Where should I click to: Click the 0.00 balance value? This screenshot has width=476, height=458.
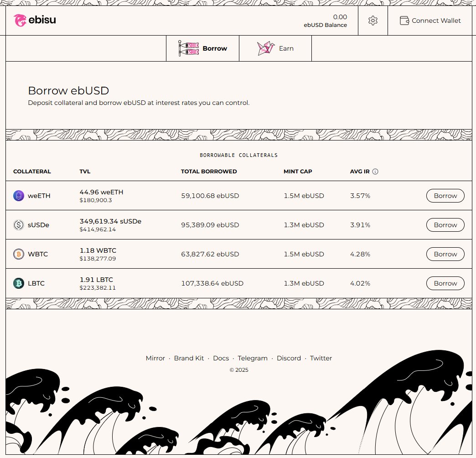click(340, 17)
